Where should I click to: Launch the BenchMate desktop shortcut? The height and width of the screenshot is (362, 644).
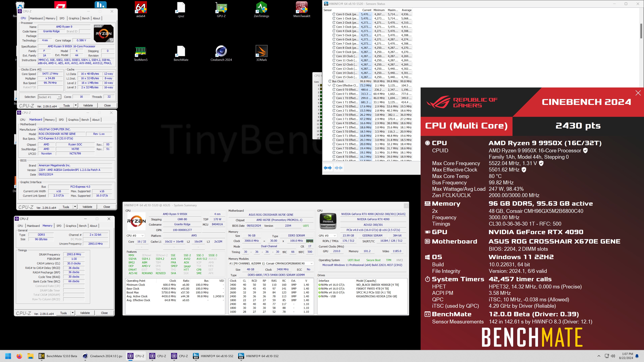(x=181, y=53)
